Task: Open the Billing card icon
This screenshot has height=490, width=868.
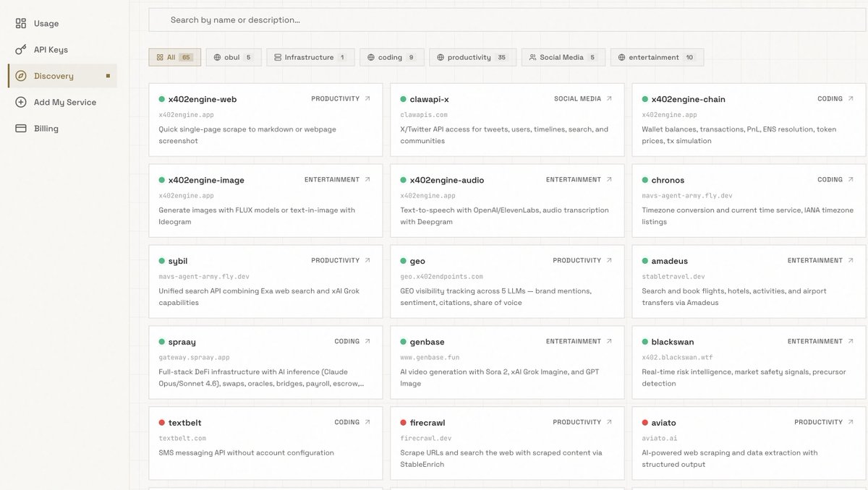Action: pyautogui.click(x=21, y=128)
